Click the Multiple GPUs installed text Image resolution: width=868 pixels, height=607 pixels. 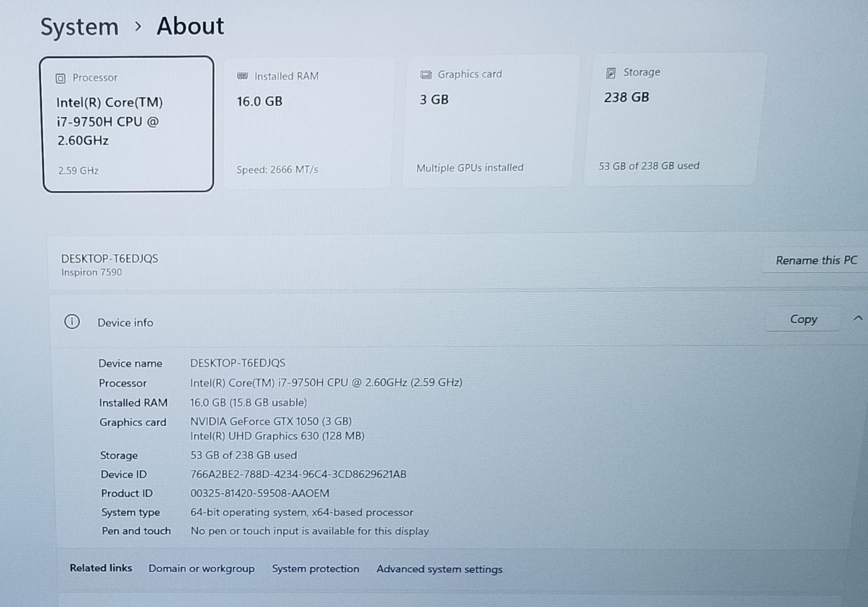coord(470,168)
